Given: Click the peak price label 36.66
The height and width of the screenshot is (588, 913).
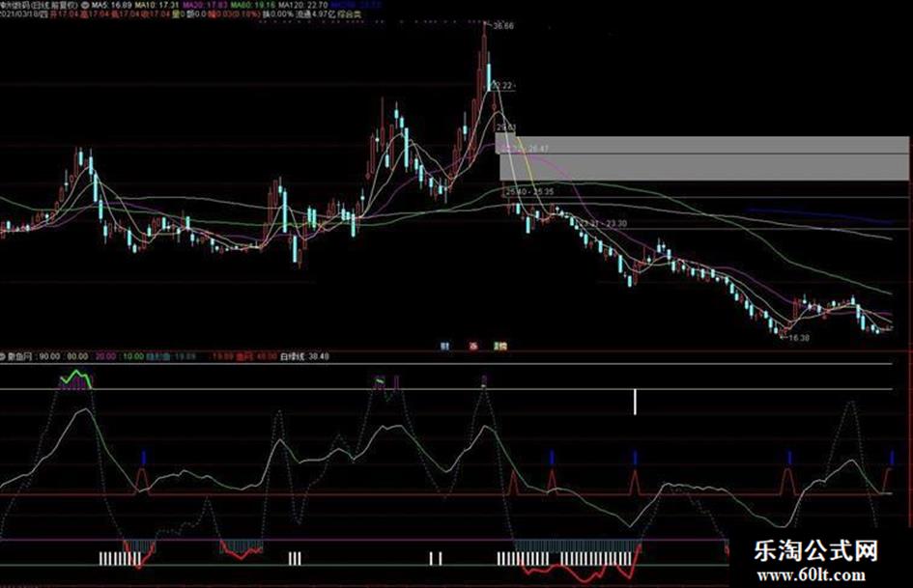Looking at the screenshot, I should [503, 26].
